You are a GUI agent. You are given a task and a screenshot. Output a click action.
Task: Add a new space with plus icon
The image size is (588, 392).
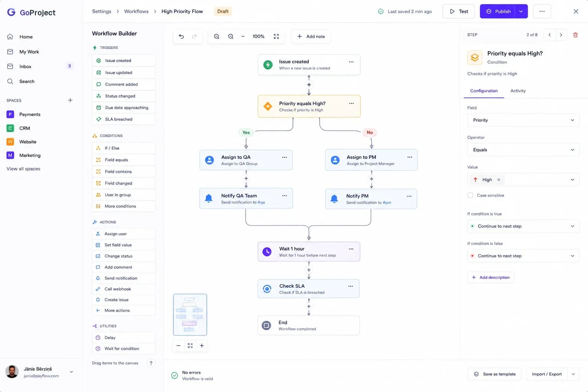pos(70,100)
